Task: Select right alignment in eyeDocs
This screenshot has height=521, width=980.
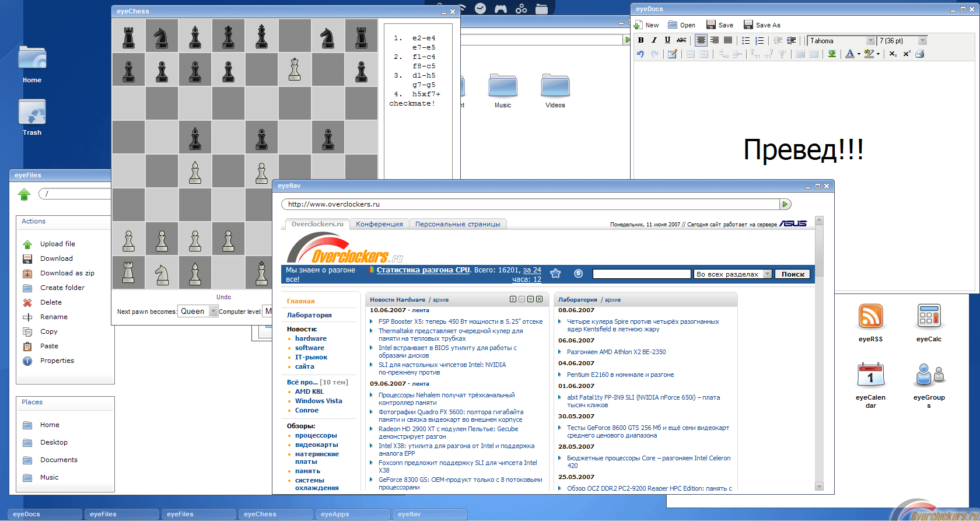Action: click(x=715, y=40)
